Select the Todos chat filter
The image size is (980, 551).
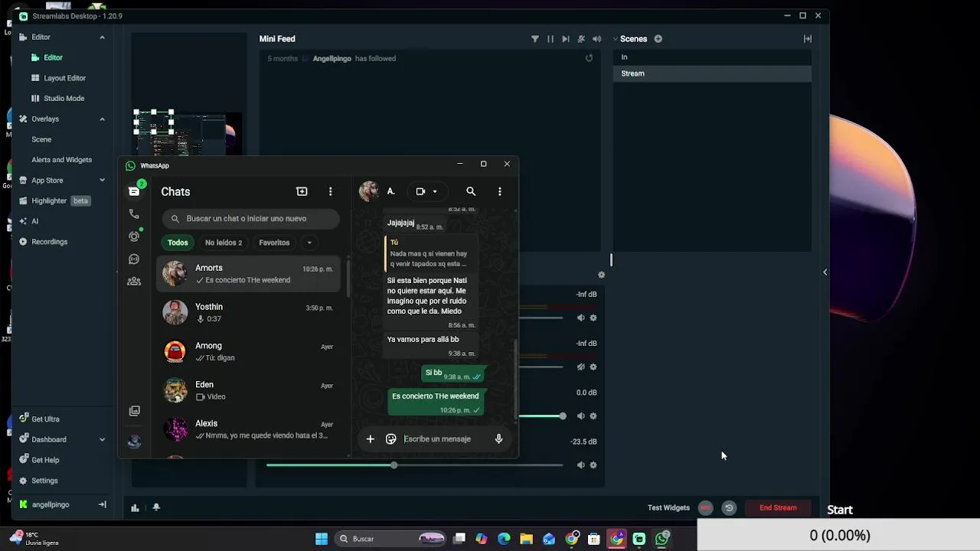(178, 243)
